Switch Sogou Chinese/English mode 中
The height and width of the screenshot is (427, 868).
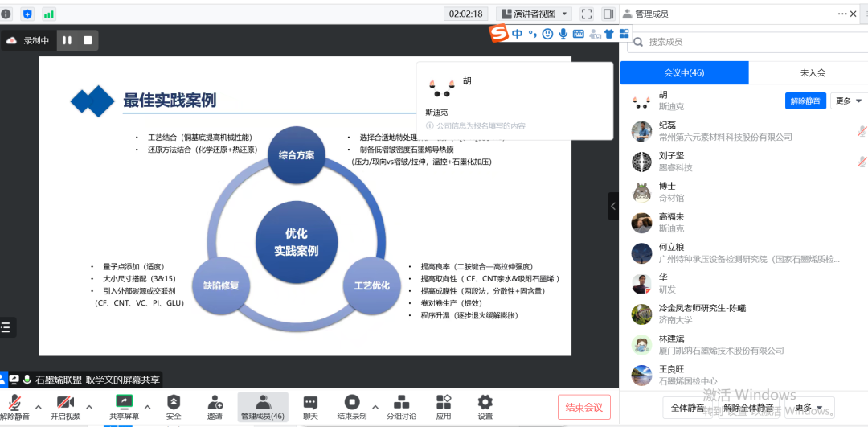point(517,34)
